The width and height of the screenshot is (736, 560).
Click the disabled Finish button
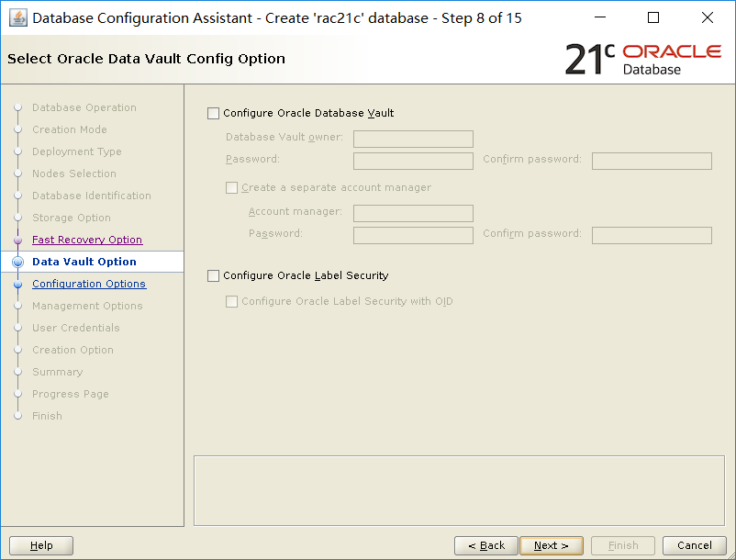(623, 546)
